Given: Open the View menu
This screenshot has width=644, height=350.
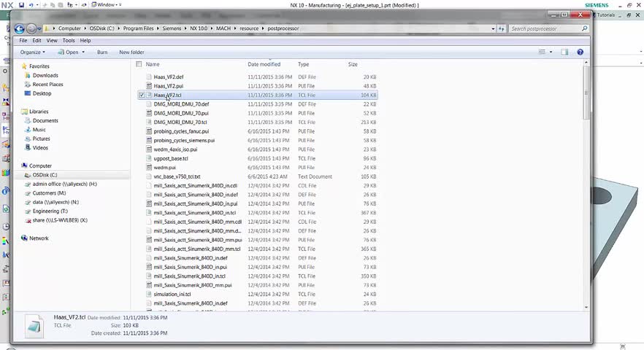Looking at the screenshot, I should [x=52, y=41].
